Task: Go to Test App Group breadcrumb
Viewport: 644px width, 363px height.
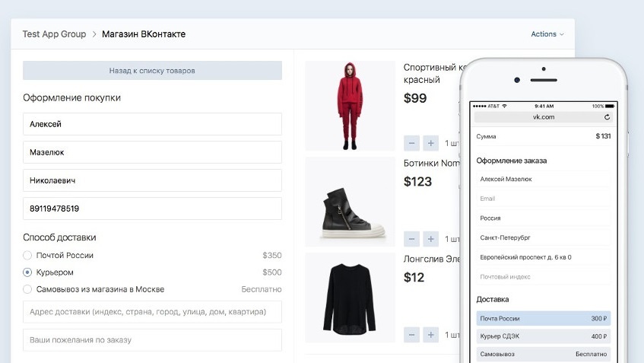Action: (54, 34)
